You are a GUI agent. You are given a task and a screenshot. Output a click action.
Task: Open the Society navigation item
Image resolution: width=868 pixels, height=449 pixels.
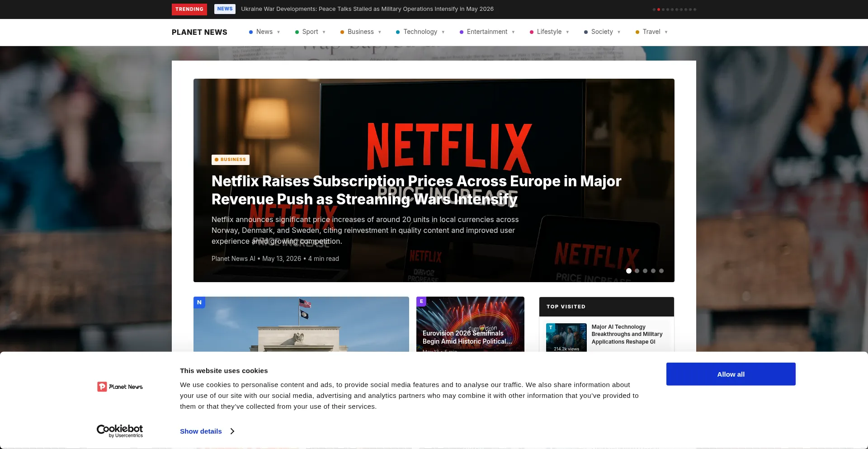(x=602, y=32)
